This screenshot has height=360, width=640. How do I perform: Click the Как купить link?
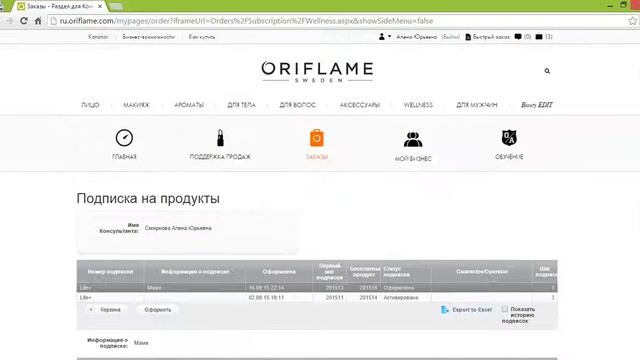coord(202,37)
